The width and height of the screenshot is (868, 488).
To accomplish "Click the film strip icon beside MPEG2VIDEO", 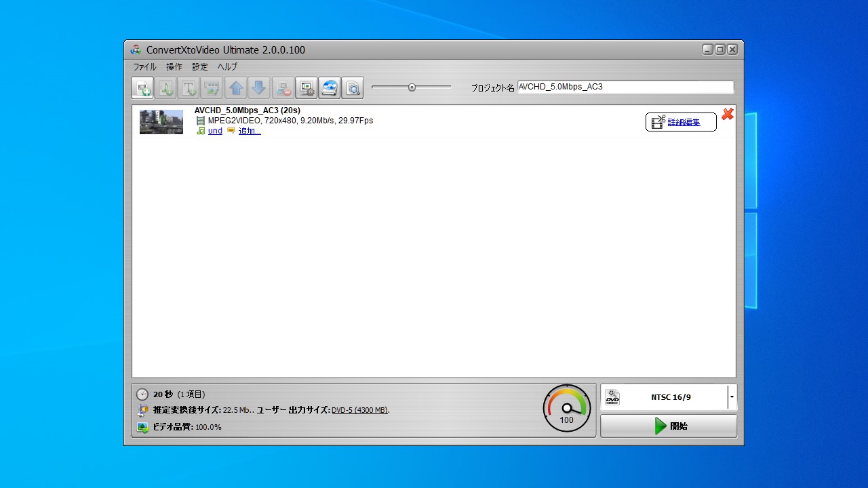I will [201, 121].
